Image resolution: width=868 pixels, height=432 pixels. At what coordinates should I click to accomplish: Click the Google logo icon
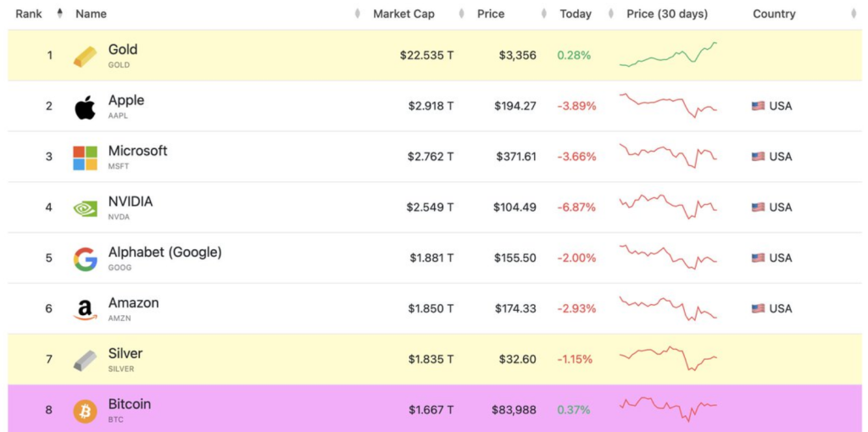tap(85, 259)
